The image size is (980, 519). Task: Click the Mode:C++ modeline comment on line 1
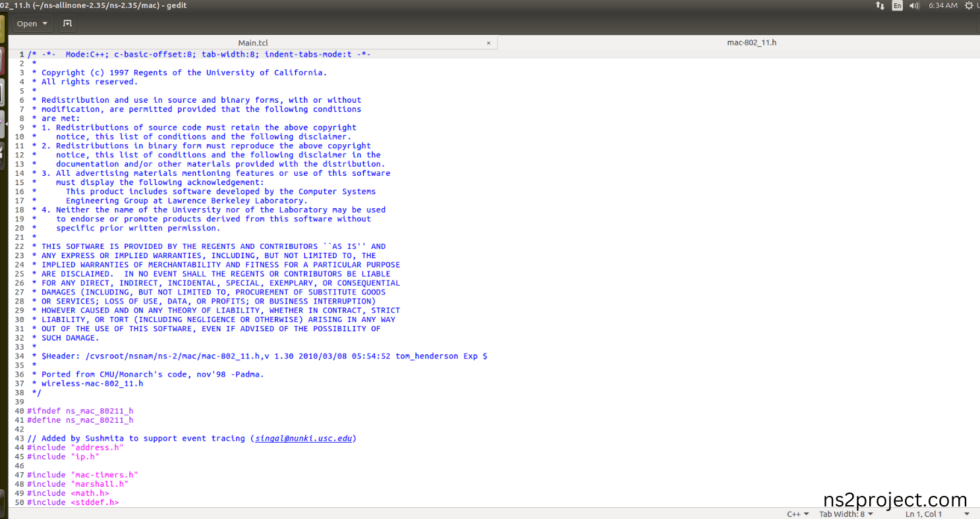tap(199, 54)
